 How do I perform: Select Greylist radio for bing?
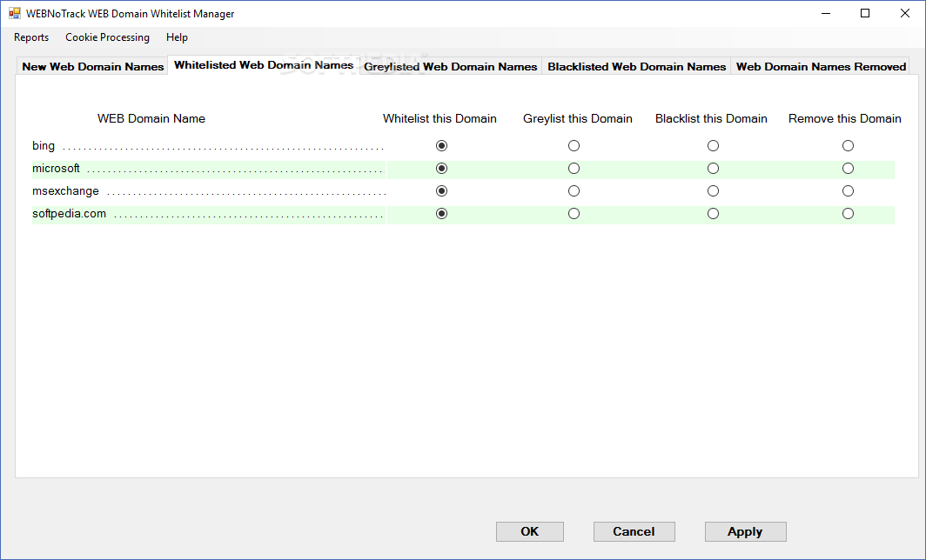tap(574, 146)
